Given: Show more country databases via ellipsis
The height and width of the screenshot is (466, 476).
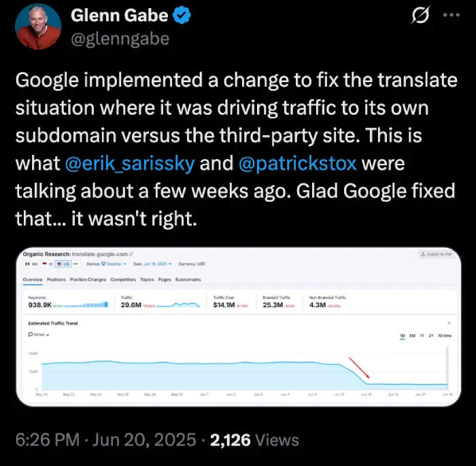Looking at the screenshot, I should pos(75,264).
